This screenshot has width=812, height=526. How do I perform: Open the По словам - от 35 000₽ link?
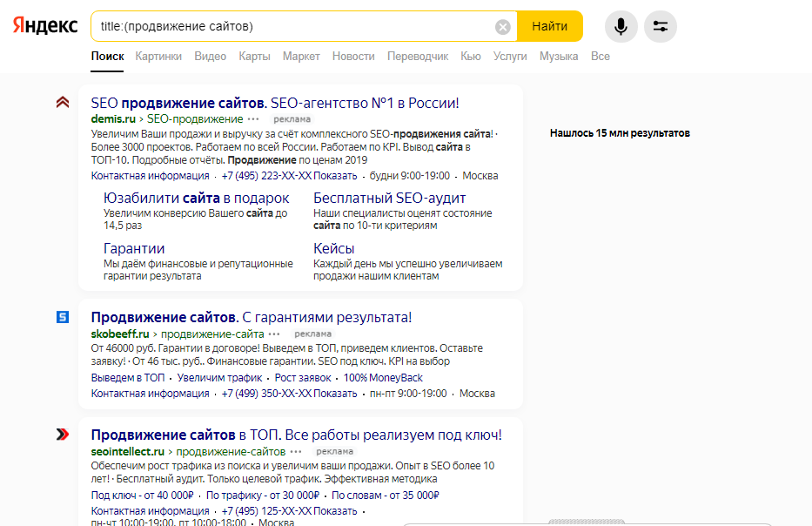click(386, 496)
